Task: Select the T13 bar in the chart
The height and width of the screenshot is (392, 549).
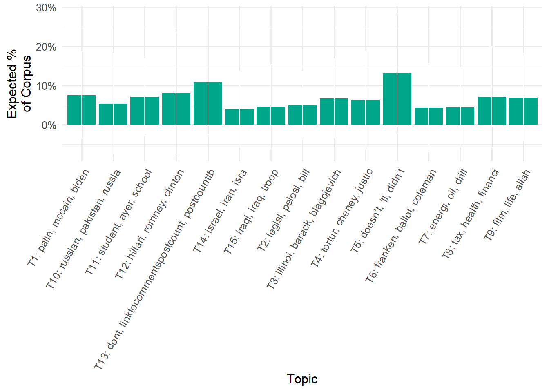Action: [208, 103]
